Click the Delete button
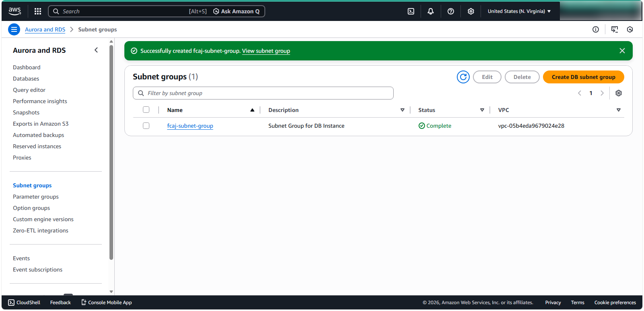 click(x=522, y=77)
